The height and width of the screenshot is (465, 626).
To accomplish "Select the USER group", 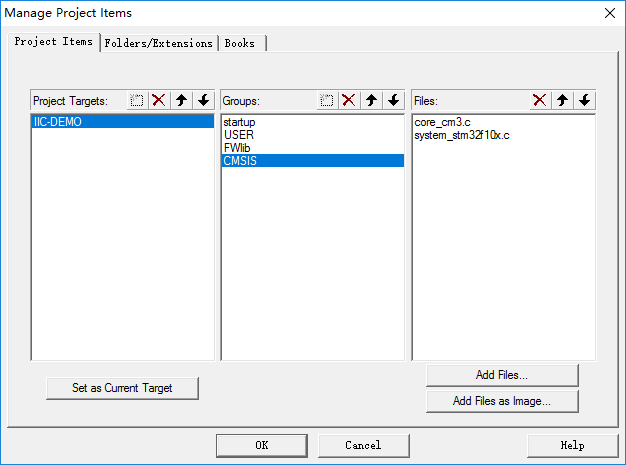I will (312, 135).
